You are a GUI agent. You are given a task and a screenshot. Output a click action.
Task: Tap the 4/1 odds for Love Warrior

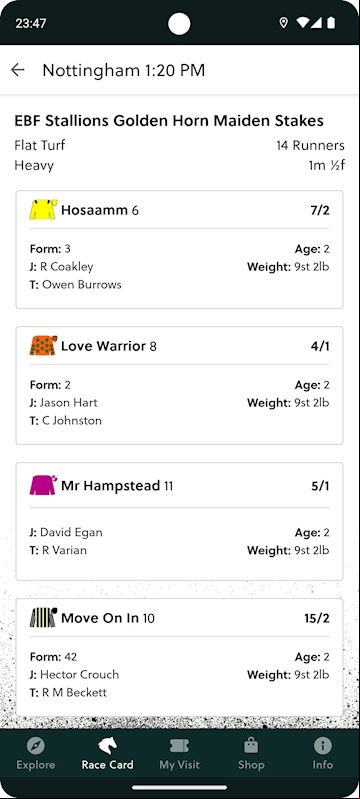click(320, 347)
